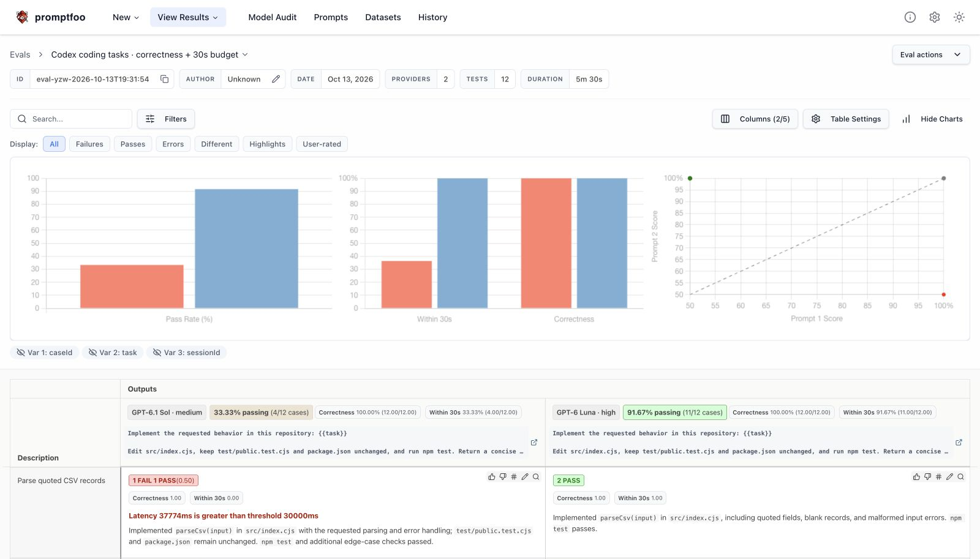This screenshot has width=980, height=559.
Task: Select the All display filter
Action: [x=54, y=144]
